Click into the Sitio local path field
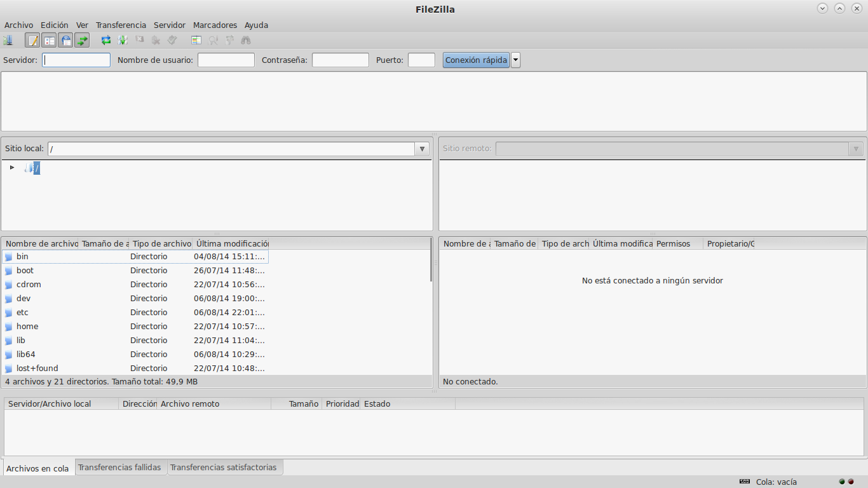Image resolution: width=868 pixels, height=488 pixels. point(231,149)
